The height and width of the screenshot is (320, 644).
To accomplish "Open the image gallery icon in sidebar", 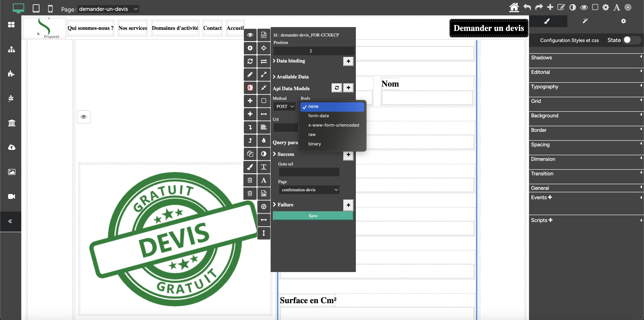I will coord(11,172).
